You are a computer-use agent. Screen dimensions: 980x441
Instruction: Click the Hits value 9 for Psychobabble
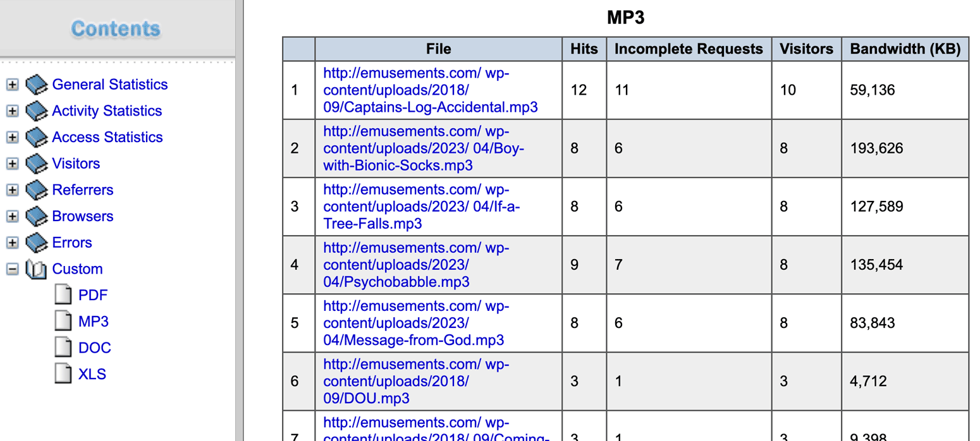pyautogui.click(x=574, y=265)
